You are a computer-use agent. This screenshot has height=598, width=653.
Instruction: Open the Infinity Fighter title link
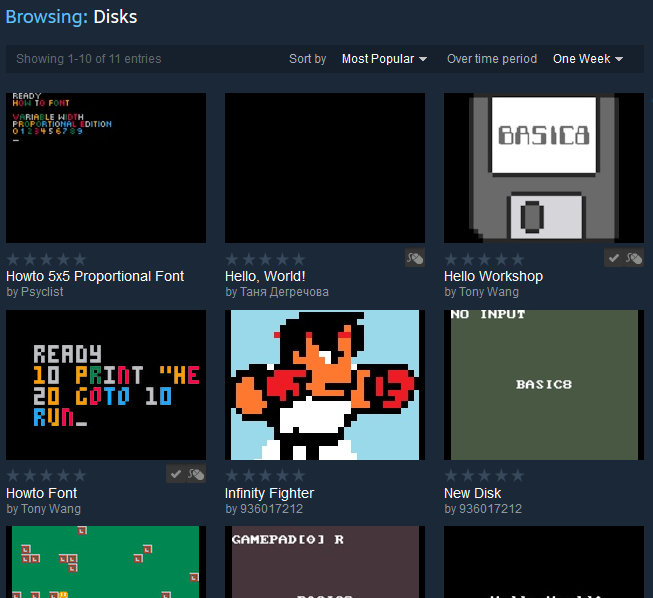(x=269, y=493)
